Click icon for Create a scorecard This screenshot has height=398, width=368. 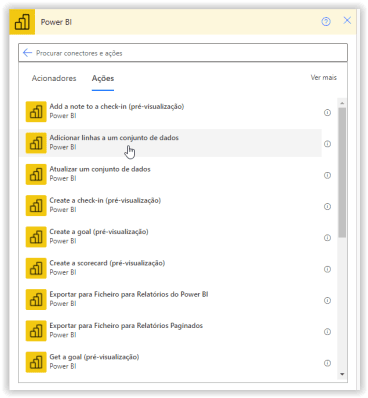(x=36, y=268)
